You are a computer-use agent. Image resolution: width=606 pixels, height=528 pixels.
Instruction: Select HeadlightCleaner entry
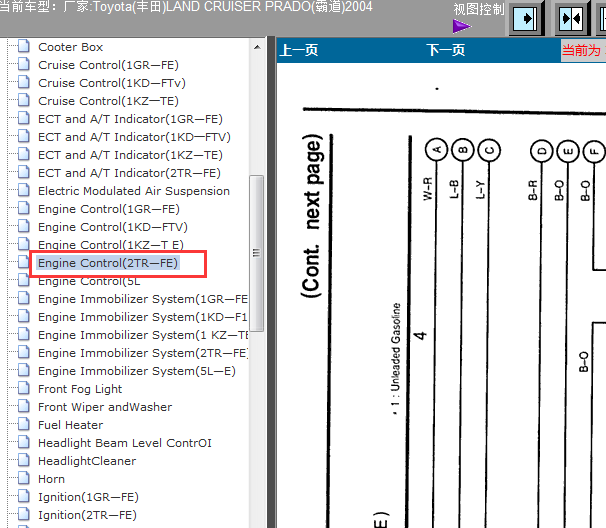pyautogui.click(x=87, y=461)
